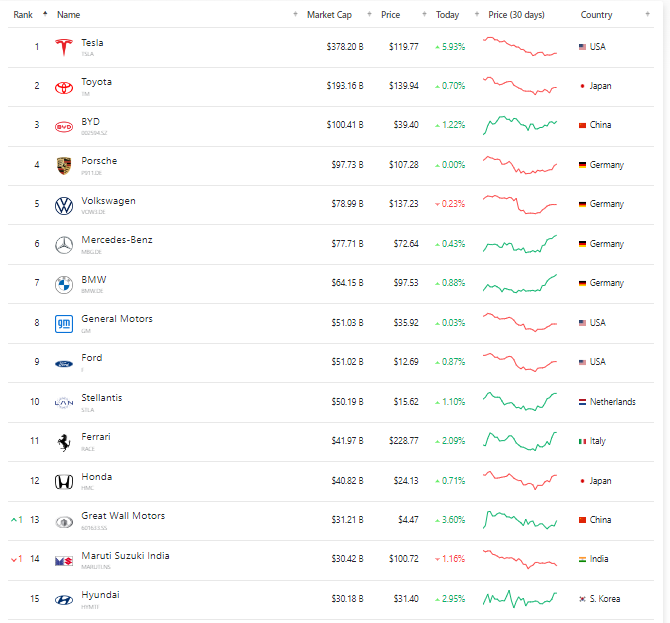Click the Toyota logo icon
The width and height of the screenshot is (670, 623).
coord(64,88)
